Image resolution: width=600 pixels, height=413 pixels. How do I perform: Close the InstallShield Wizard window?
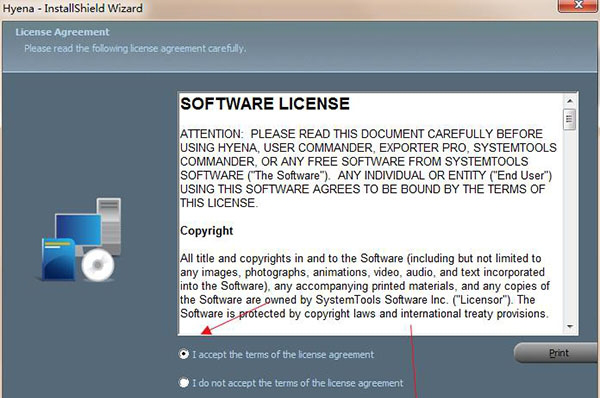coord(578,5)
